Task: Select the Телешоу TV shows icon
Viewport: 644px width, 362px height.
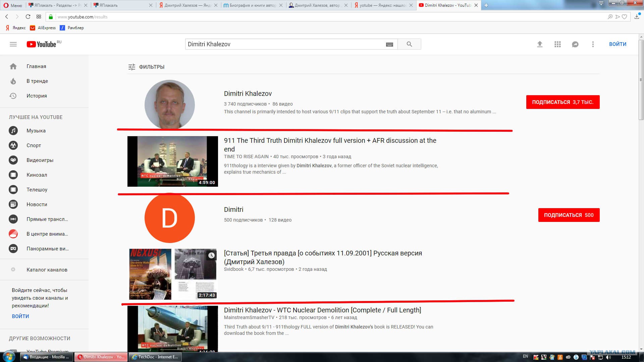Action: pyautogui.click(x=13, y=190)
